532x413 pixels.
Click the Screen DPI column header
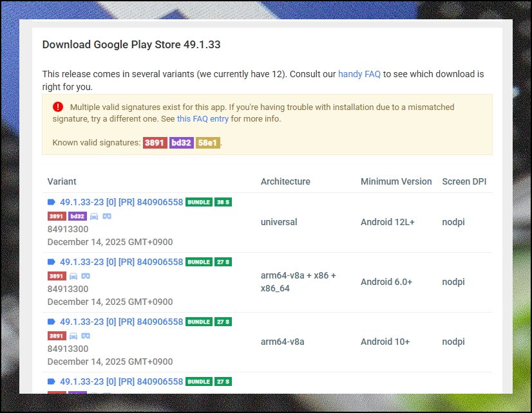pyautogui.click(x=464, y=181)
